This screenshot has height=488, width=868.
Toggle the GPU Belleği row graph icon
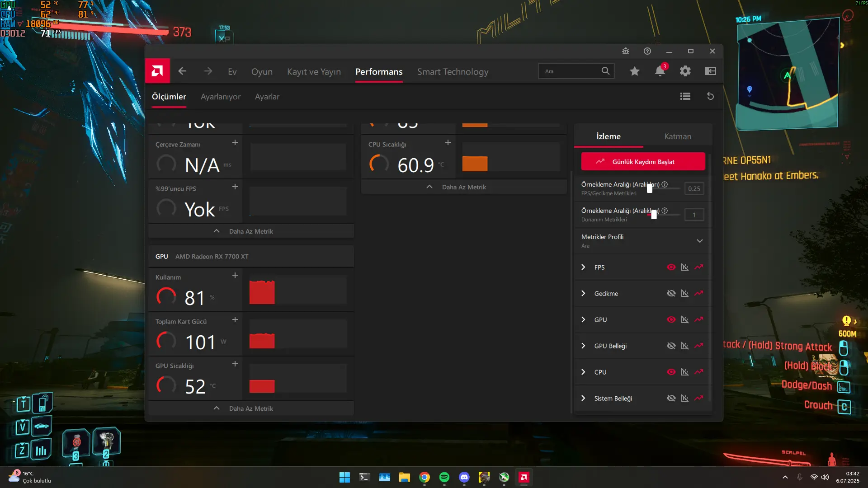[x=685, y=346]
